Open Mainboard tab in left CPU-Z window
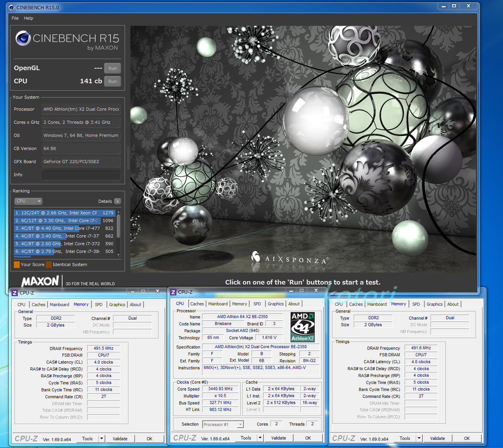Image resolution: width=503 pixels, height=448 pixels. tap(59, 305)
